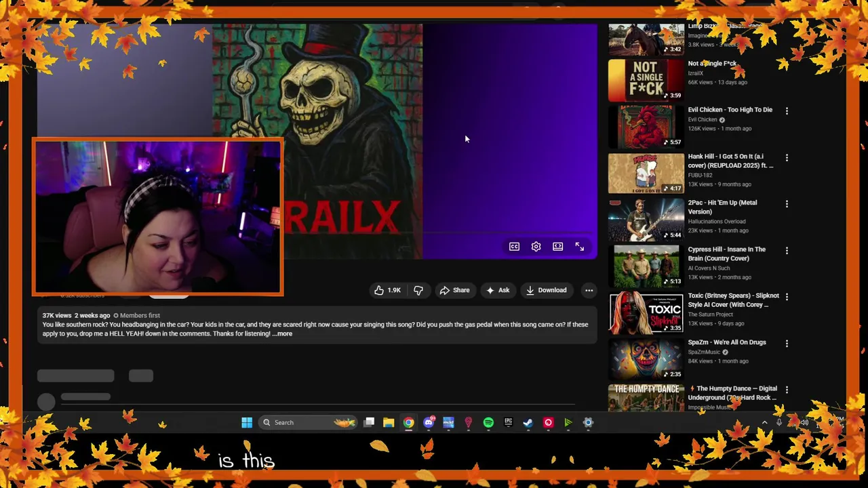Open the Toxic Slipknot cover thumbnail
Screen dimensions: 868x488
[x=646, y=312]
